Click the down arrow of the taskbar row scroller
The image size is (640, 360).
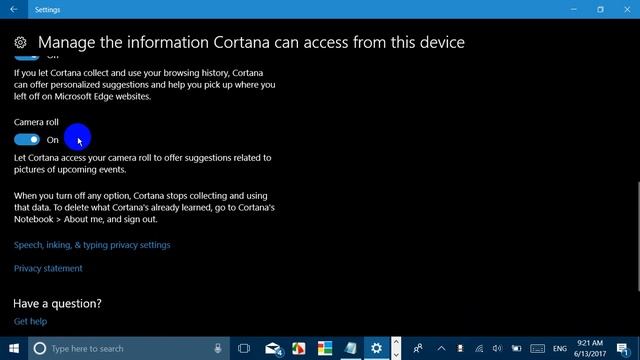point(396,355)
